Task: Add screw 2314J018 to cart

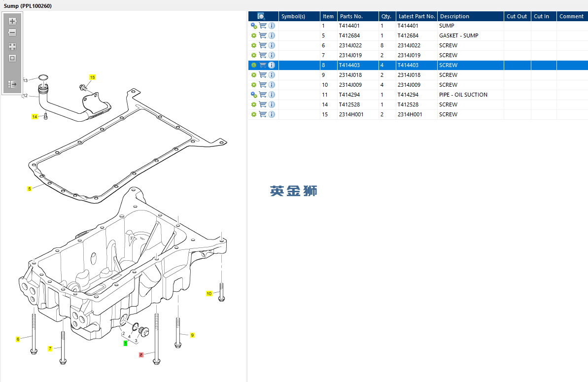Action: tap(263, 74)
